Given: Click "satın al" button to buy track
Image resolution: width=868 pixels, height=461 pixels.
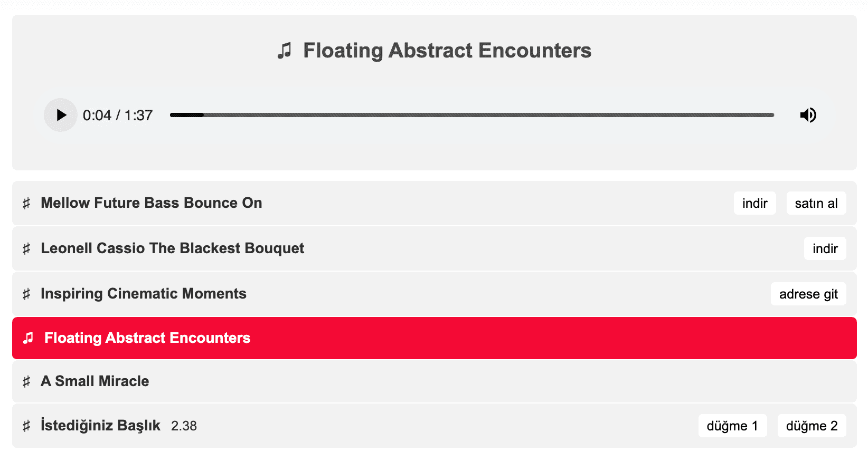Looking at the screenshot, I should [816, 204].
